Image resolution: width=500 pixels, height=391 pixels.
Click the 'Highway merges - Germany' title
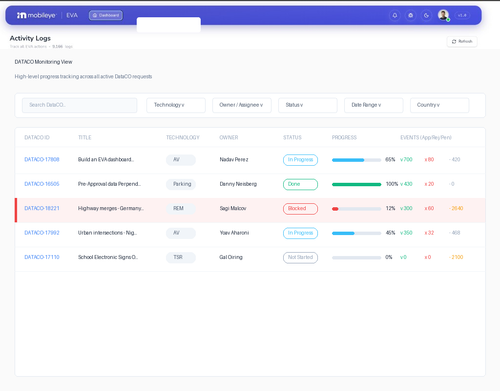click(x=111, y=208)
